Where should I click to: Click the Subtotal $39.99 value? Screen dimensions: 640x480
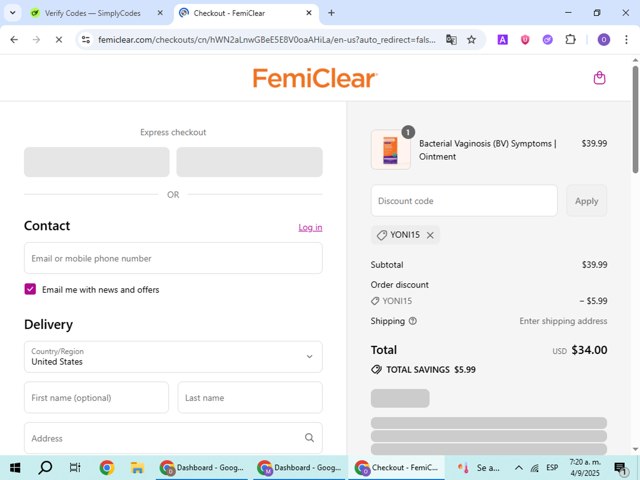[594, 264]
